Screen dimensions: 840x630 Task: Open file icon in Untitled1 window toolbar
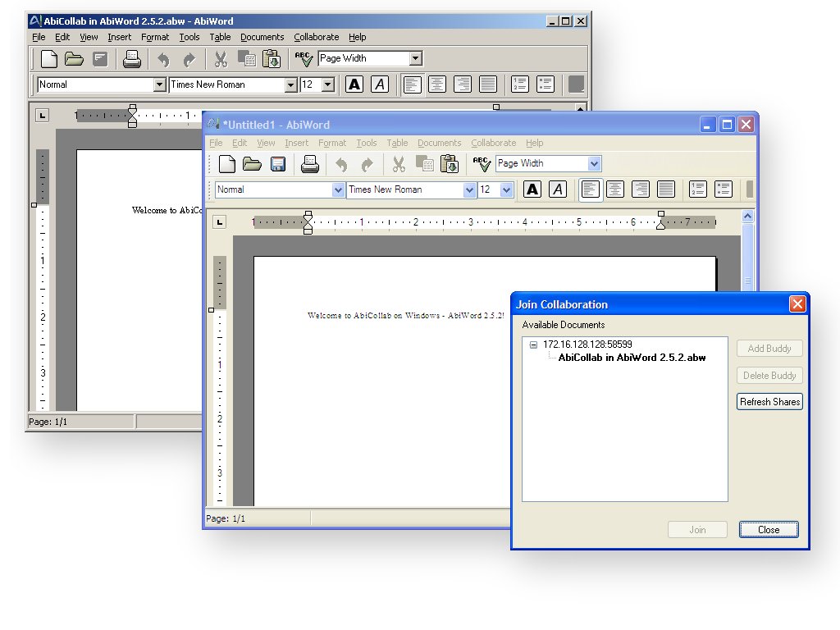252,164
